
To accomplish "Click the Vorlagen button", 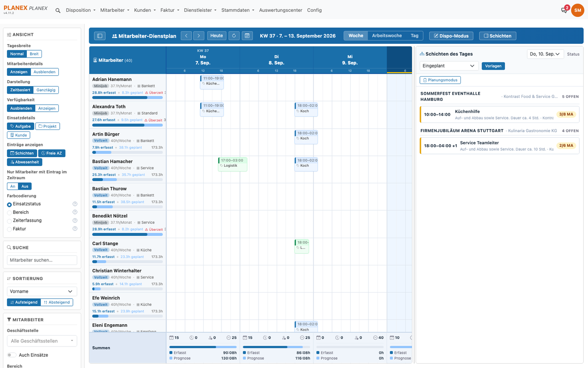I will [493, 66].
